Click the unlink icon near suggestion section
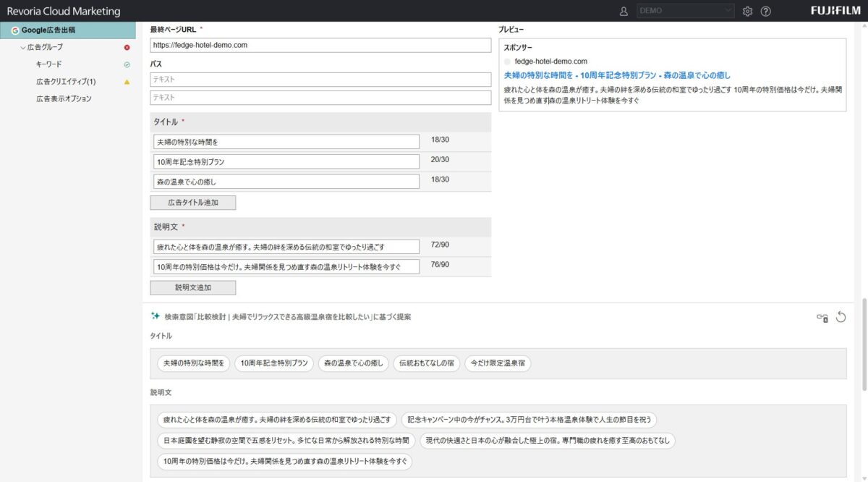868x482 pixels. point(822,318)
